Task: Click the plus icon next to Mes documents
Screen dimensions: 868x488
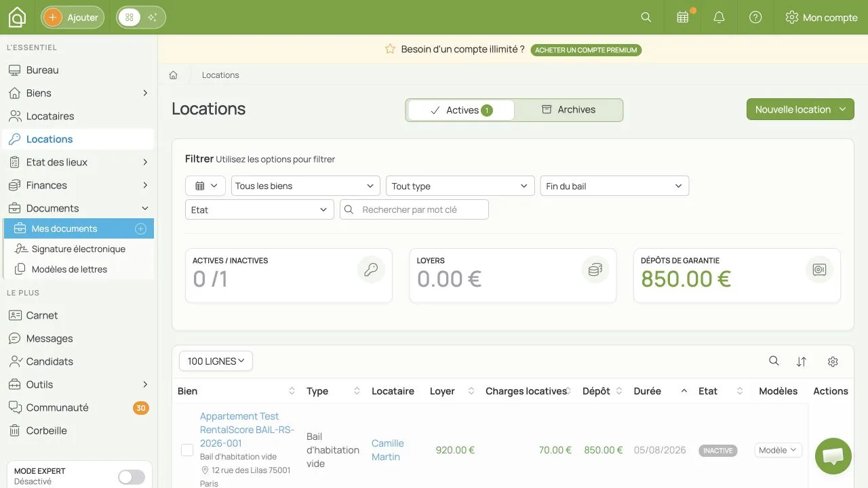Action: pyautogui.click(x=141, y=229)
